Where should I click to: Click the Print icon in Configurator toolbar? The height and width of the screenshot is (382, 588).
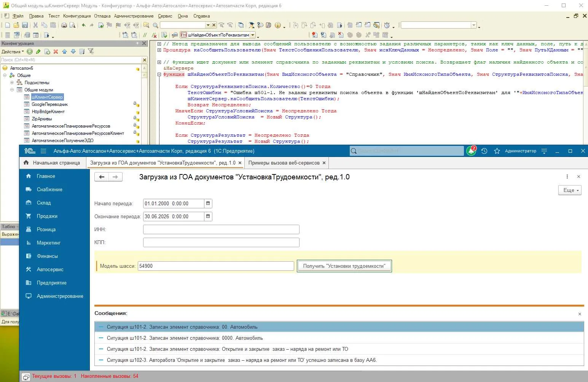[64, 25]
